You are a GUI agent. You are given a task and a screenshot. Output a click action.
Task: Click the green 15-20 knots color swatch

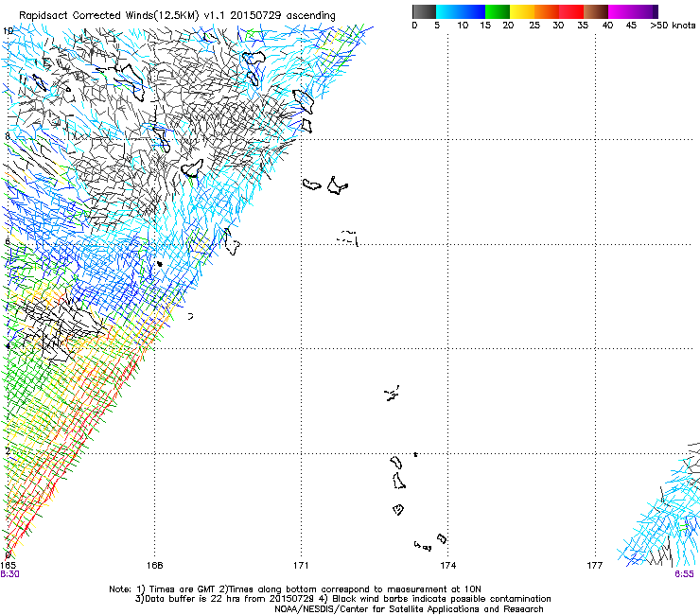click(498, 11)
